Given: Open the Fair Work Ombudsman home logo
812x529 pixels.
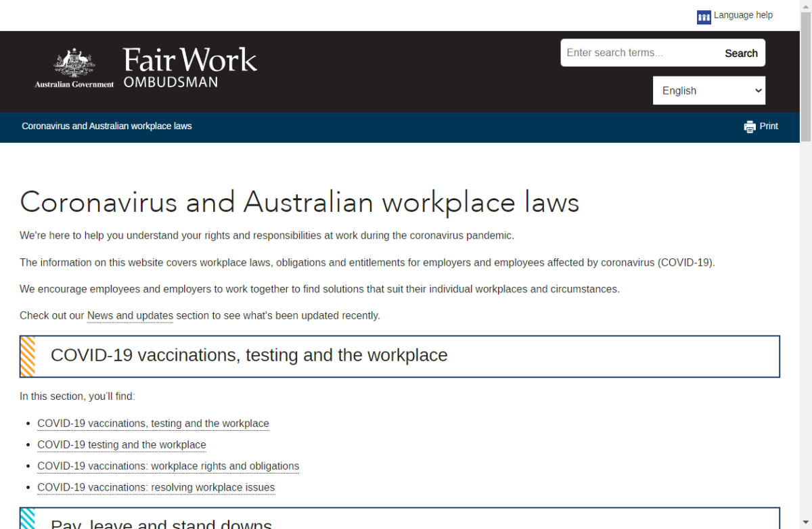Looking at the screenshot, I should (x=190, y=68).
